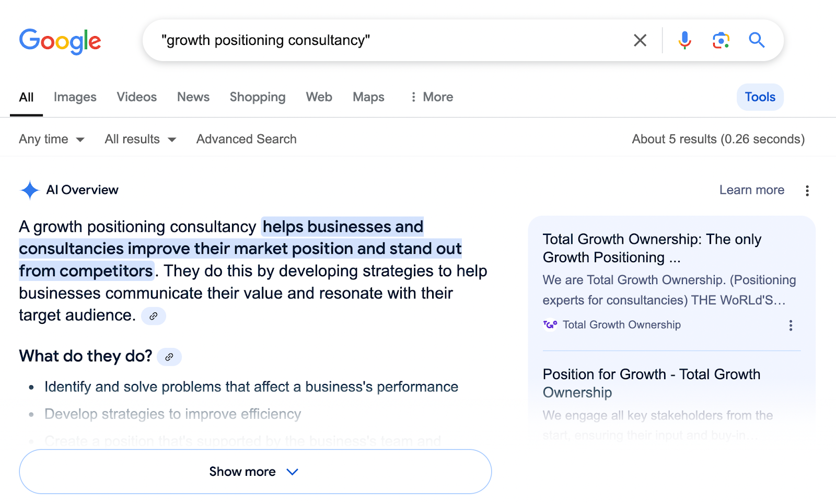836x504 pixels.
Task: Click highlighted text 'helps businesses and'
Action: [343, 227]
